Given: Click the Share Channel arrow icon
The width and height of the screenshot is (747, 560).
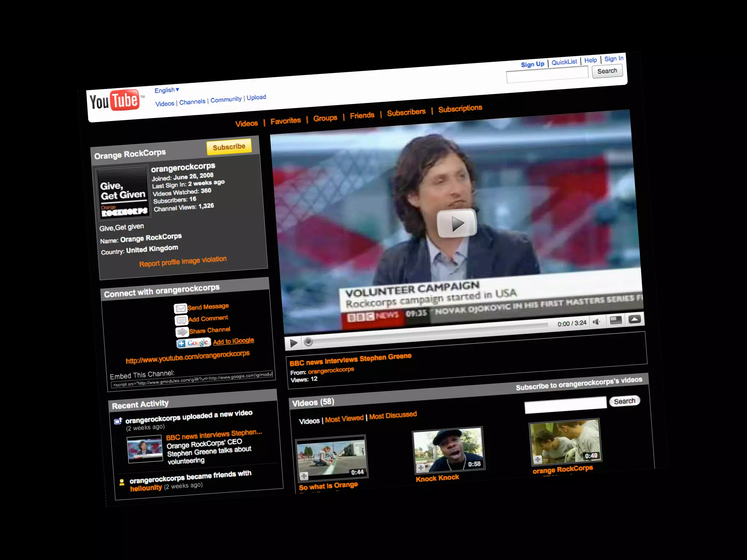Looking at the screenshot, I should tap(182, 332).
